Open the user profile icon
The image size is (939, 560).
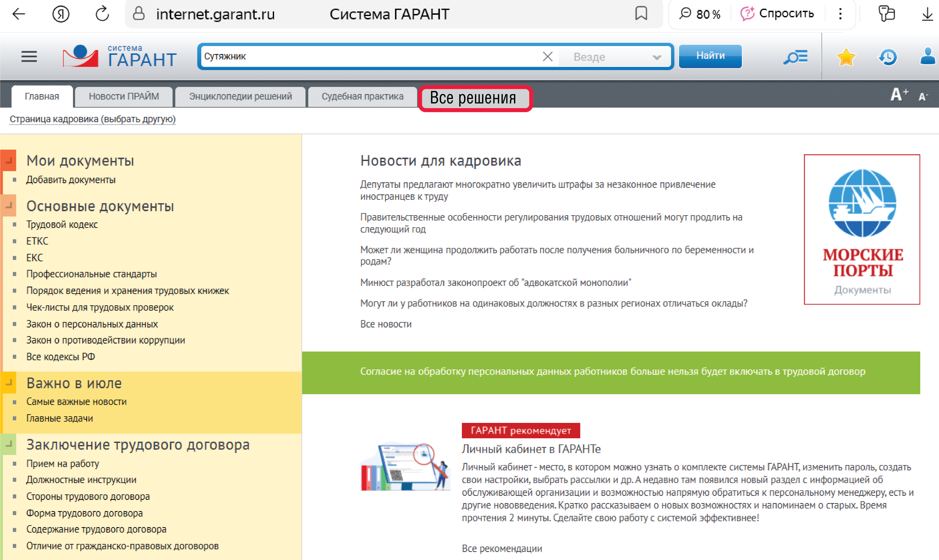928,56
